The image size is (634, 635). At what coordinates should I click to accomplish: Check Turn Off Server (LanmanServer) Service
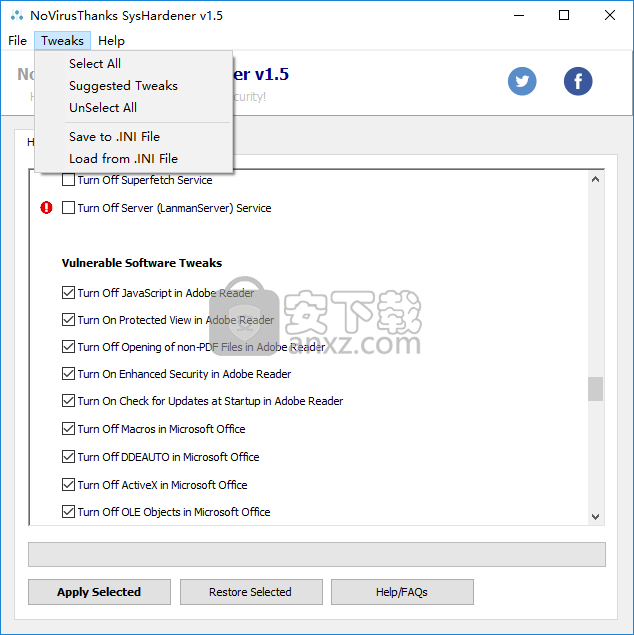[68, 208]
